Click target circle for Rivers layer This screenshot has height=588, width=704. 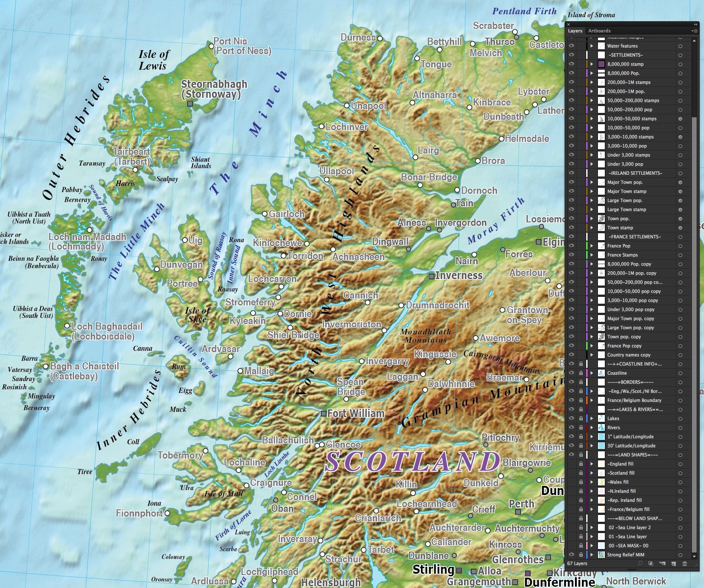[680, 427]
